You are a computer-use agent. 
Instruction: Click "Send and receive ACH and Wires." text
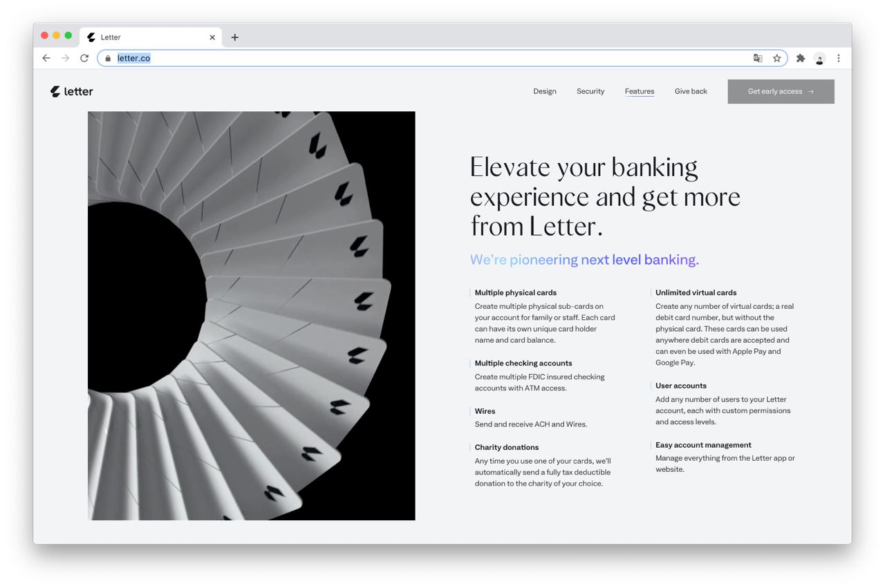[x=531, y=424]
